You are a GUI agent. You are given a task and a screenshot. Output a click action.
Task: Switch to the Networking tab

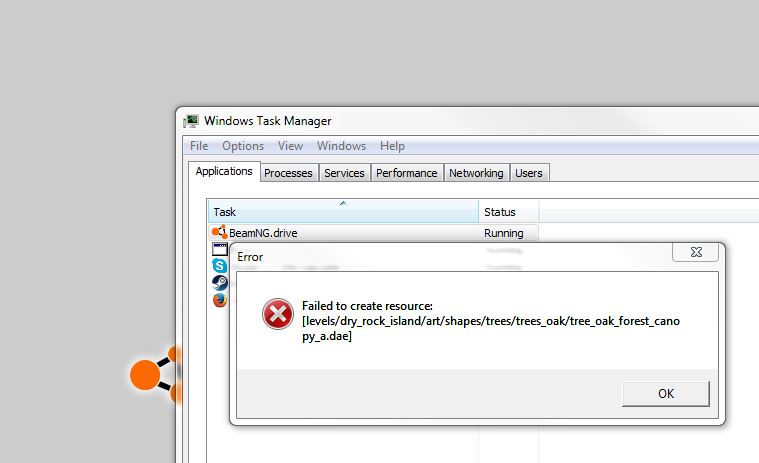(x=476, y=173)
